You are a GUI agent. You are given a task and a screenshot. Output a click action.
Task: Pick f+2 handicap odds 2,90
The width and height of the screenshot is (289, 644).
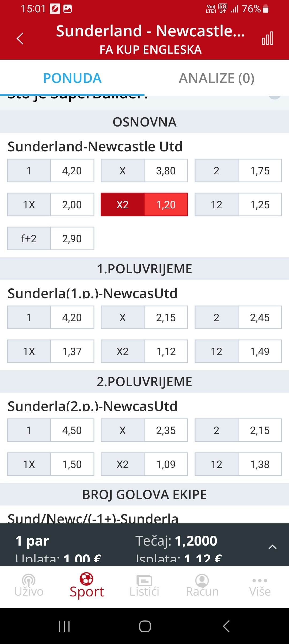[x=51, y=239]
